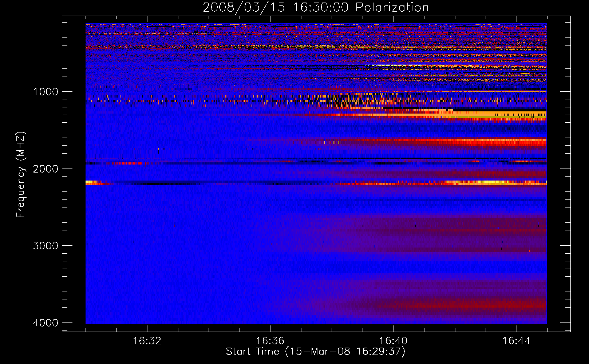This screenshot has width=589, height=364.
Task: Click the 2000 frequency tick label
Action: pyautogui.click(x=46, y=169)
